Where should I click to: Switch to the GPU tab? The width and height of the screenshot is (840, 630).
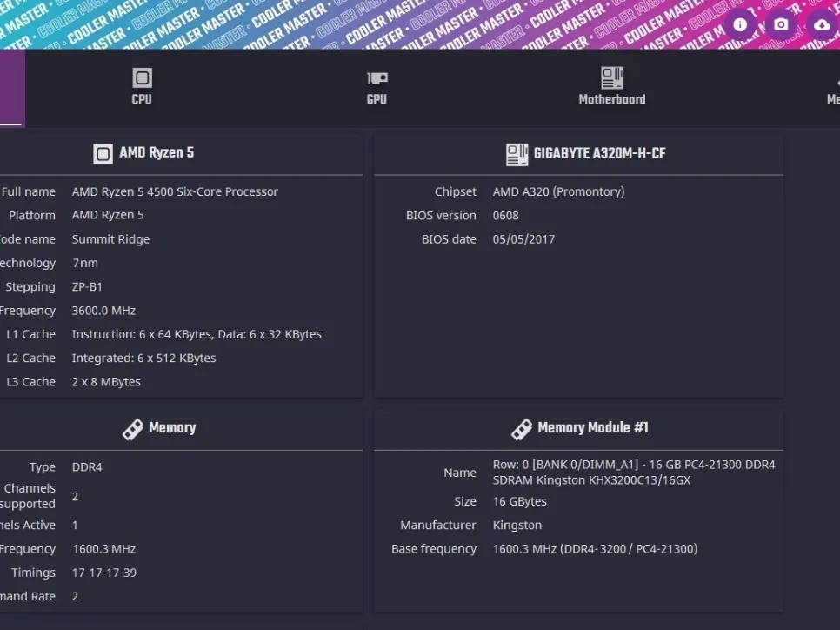(x=377, y=87)
